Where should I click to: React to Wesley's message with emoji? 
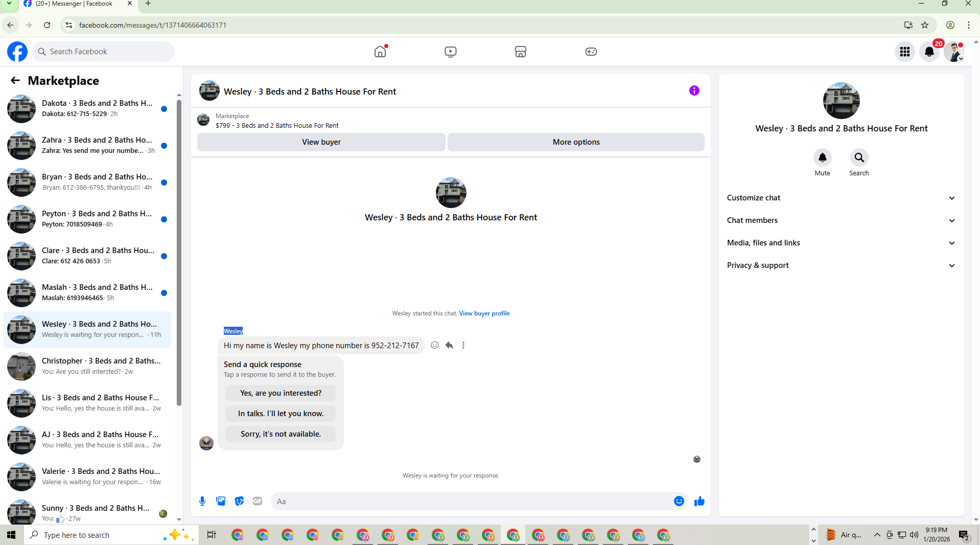[435, 345]
